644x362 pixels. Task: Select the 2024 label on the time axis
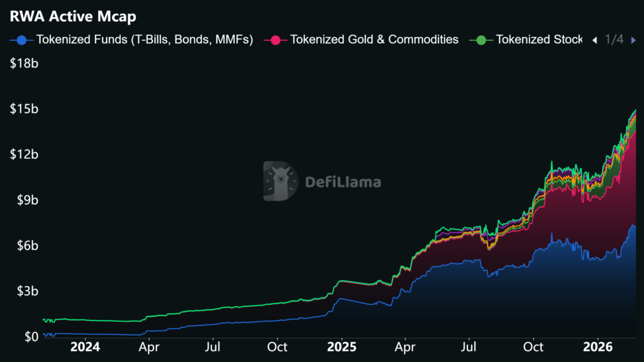[x=84, y=347]
